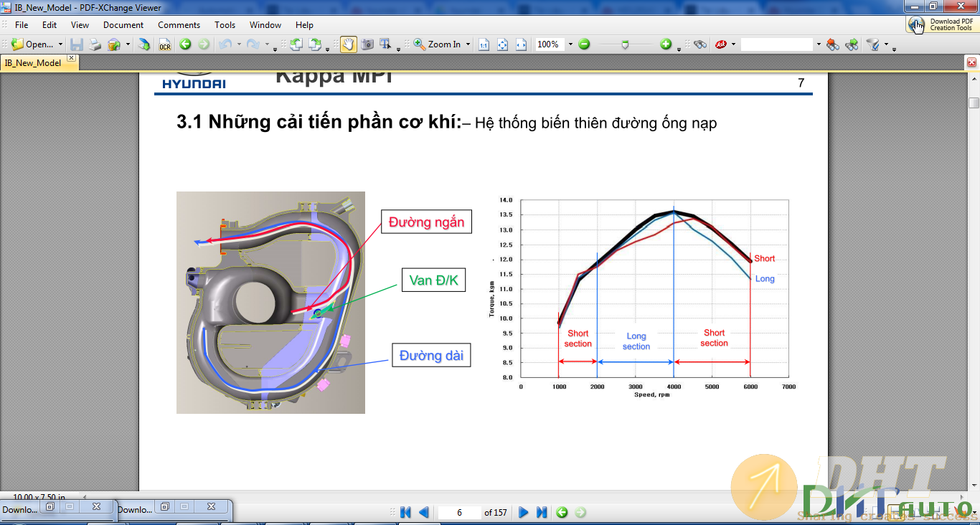Expand funnel search options dropdown arrow
The height and width of the screenshot is (525, 980).
[x=886, y=44]
